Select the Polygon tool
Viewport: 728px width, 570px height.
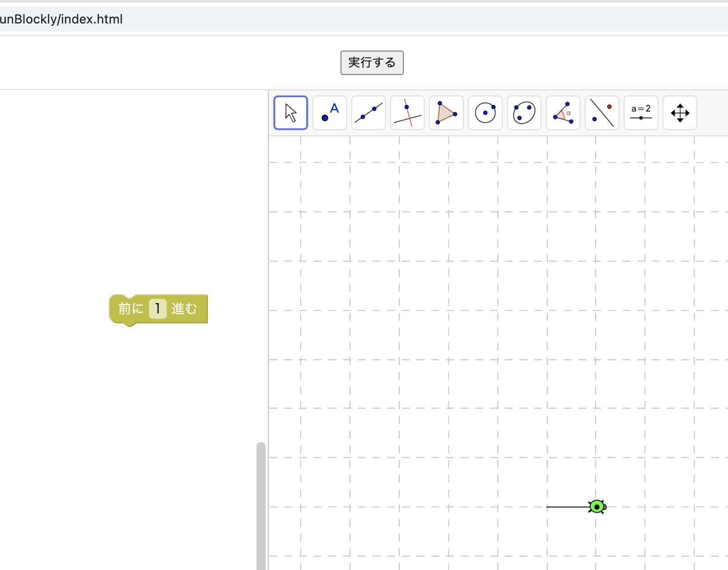[x=446, y=113]
